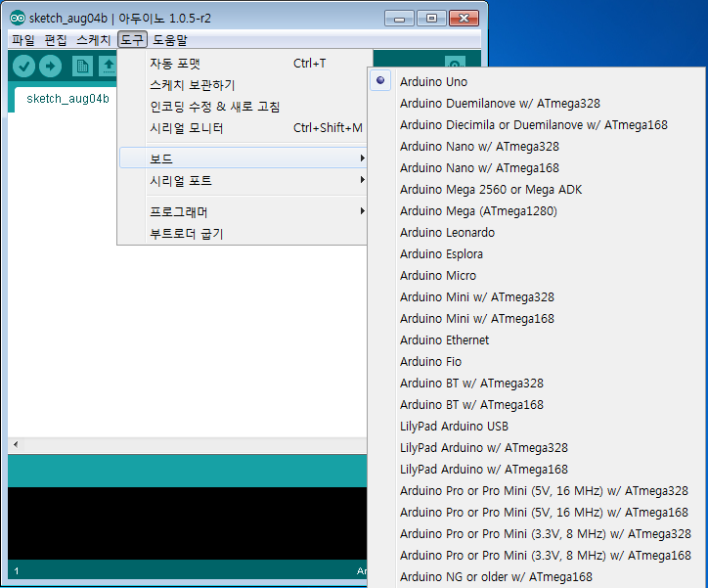Screen dimensions: 708x588
Task: Pick Arduino Nano w/ ATmega168
Action: 537,168
